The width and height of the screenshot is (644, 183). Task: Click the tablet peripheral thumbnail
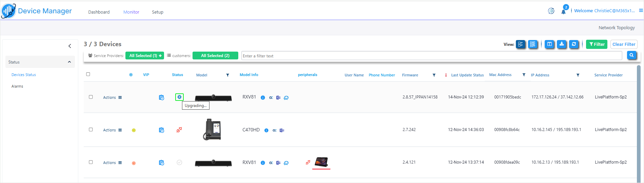(x=321, y=162)
